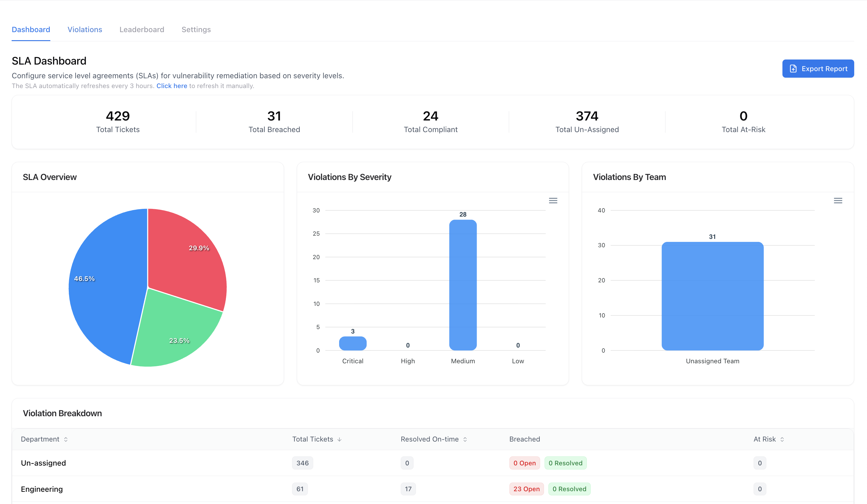Click the Medium severity bar in the chart
This screenshot has height=504, width=867.
(463, 285)
